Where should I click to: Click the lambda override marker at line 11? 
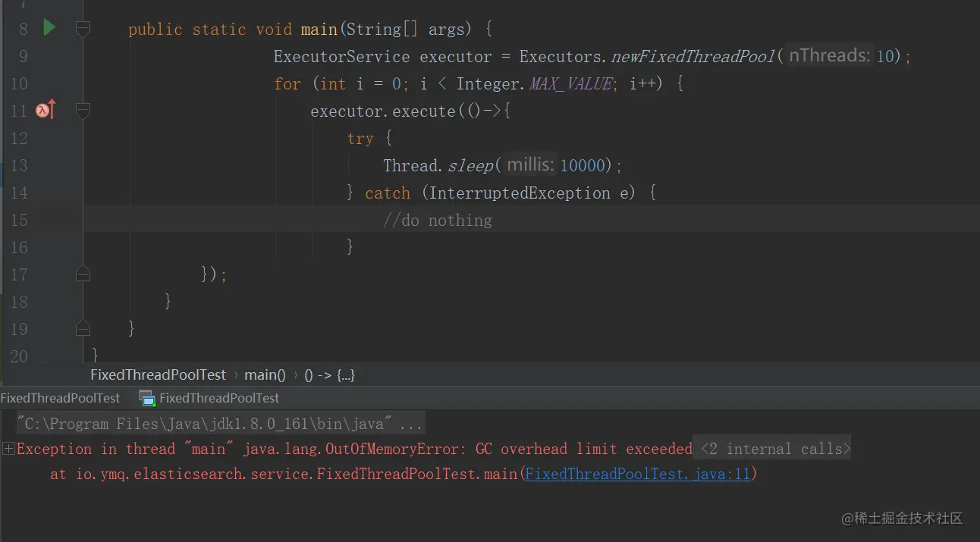point(46,110)
